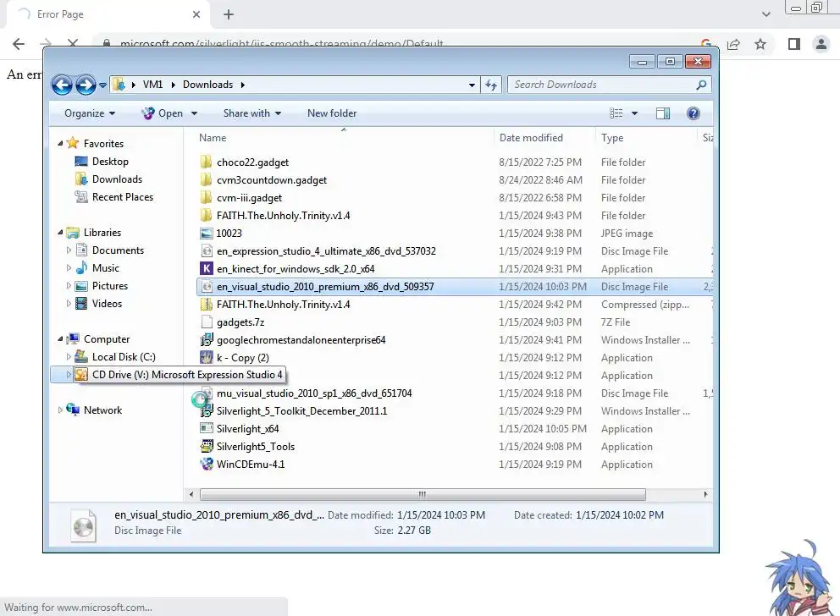Select the gadgets.7z file icon
The image size is (840, 616).
[x=207, y=322]
